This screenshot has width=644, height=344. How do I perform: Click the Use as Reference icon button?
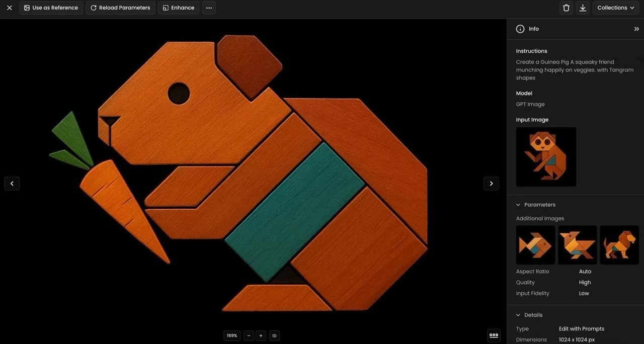26,8
